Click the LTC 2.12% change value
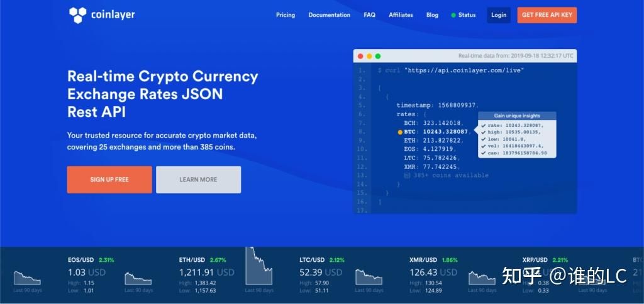Screen dimensions: 644x304 (x=337, y=260)
